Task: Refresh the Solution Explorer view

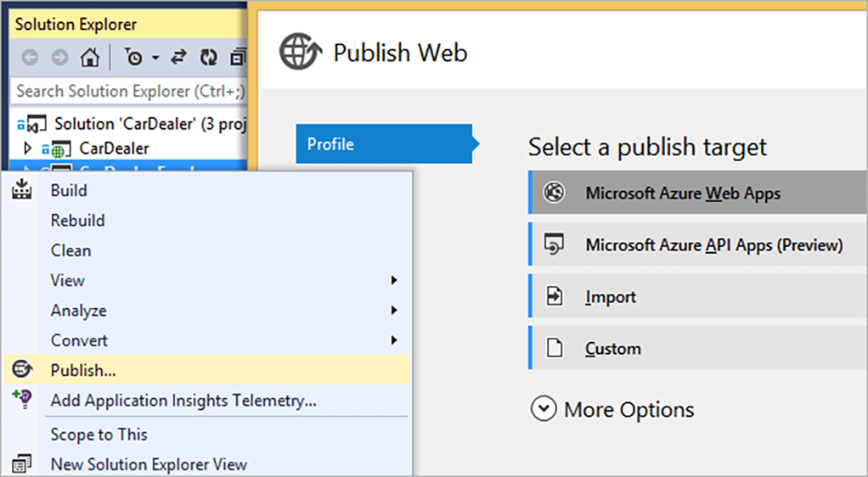Action: pyautogui.click(x=208, y=59)
